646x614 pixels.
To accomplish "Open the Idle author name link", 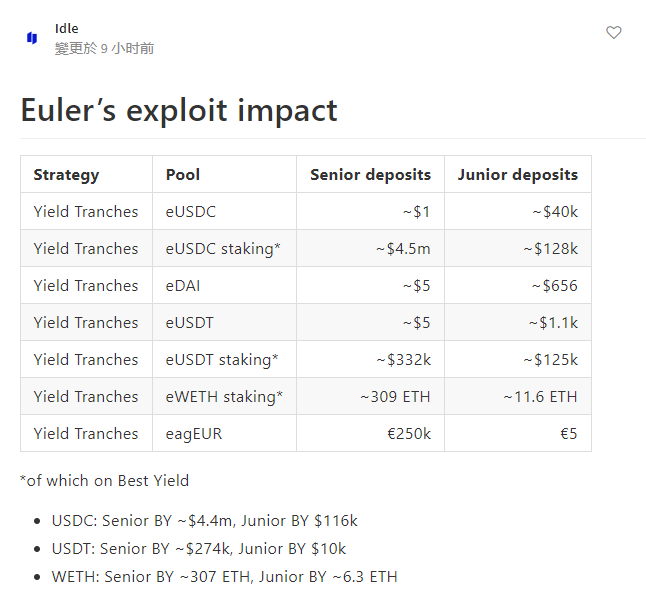I will (66, 28).
